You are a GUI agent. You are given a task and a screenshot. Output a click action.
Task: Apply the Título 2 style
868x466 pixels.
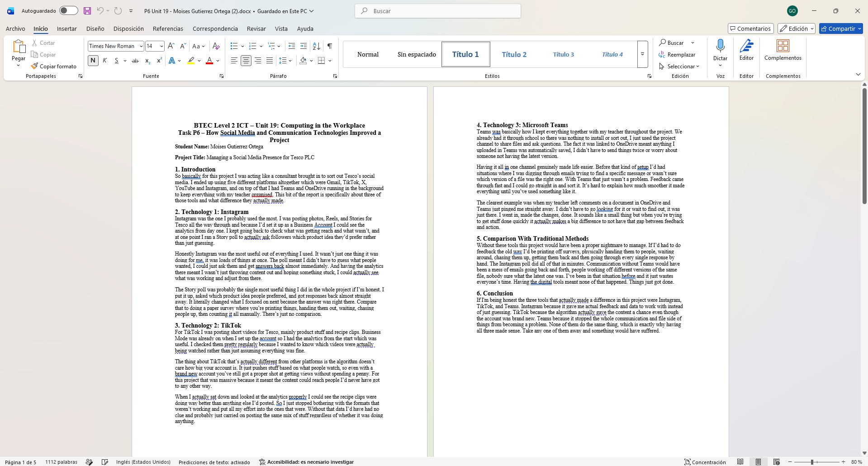514,54
